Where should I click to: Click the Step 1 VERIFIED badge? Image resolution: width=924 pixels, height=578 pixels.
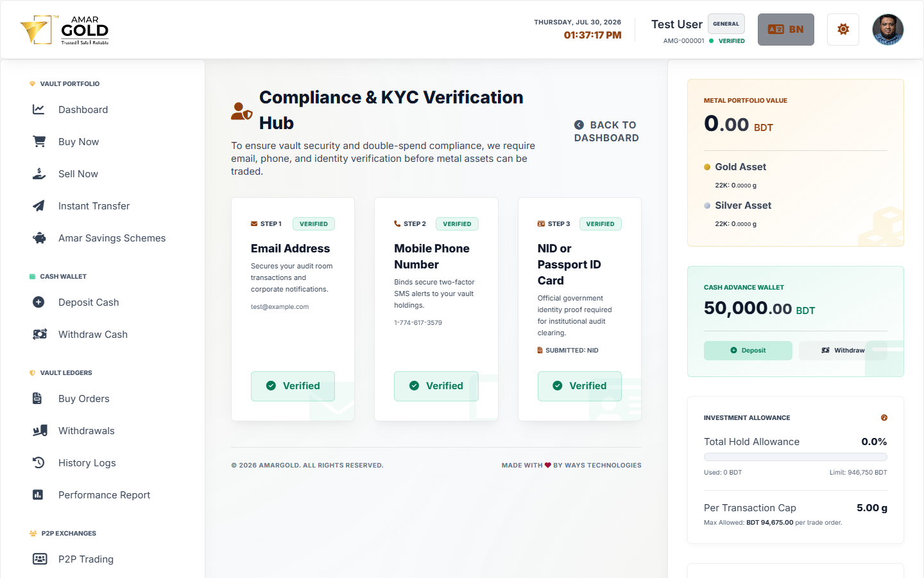click(x=314, y=224)
